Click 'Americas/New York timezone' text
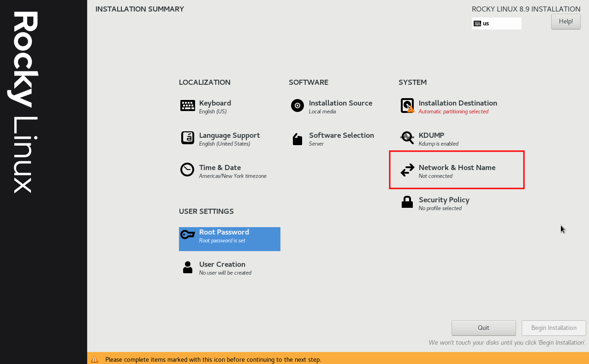The image size is (589, 364). pyautogui.click(x=233, y=176)
